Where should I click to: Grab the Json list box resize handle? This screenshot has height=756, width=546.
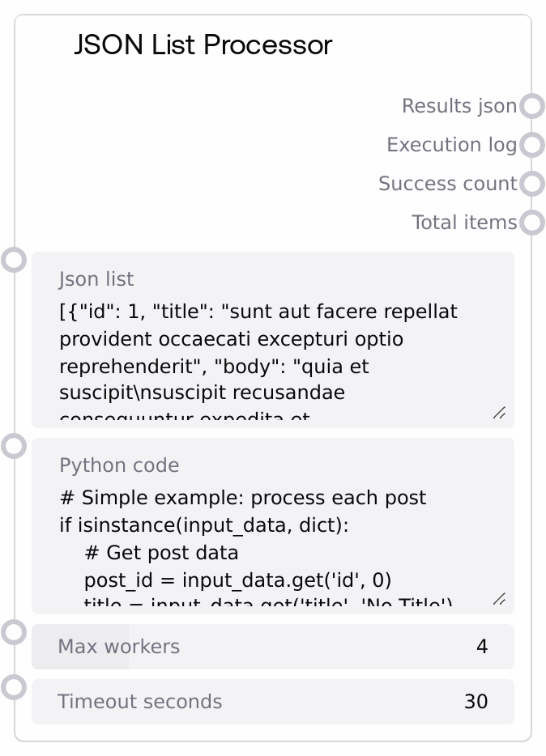click(500, 414)
